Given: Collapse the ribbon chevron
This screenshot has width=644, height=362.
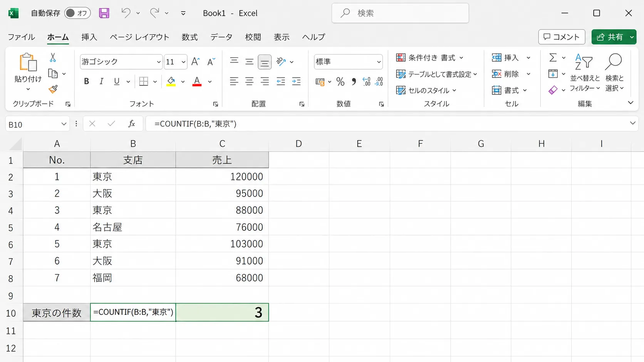Looking at the screenshot, I should point(631,103).
